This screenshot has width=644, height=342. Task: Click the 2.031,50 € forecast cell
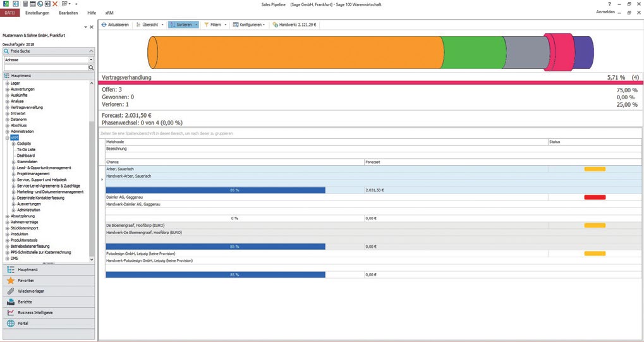[503, 190]
